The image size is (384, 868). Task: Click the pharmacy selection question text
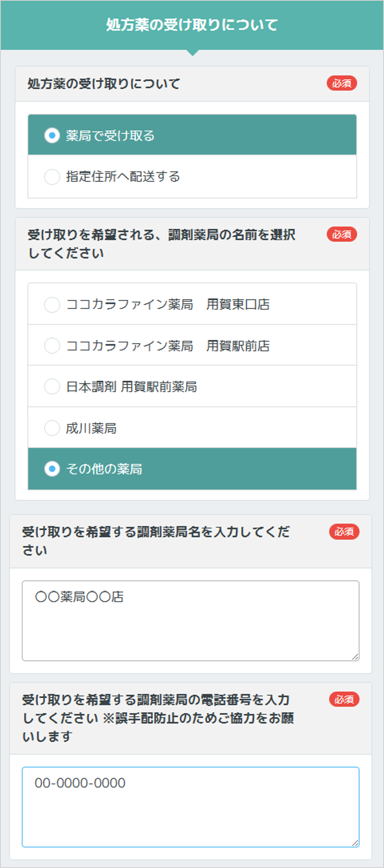pos(162,243)
